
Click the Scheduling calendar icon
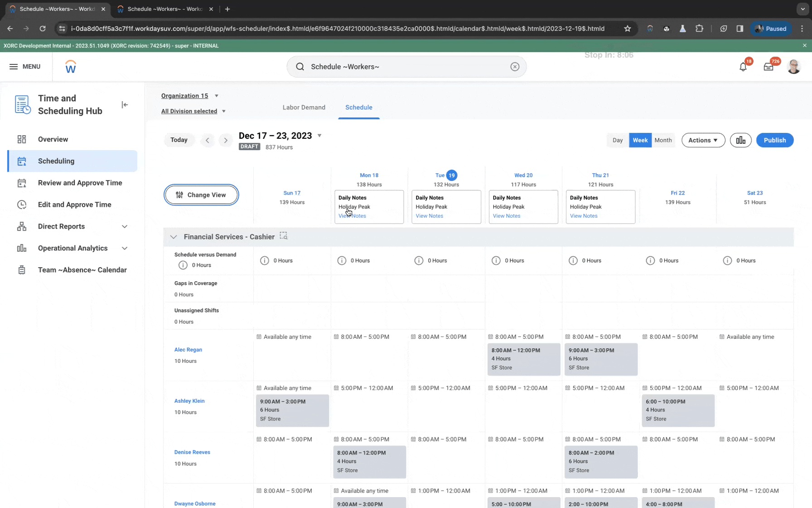tap(22, 161)
